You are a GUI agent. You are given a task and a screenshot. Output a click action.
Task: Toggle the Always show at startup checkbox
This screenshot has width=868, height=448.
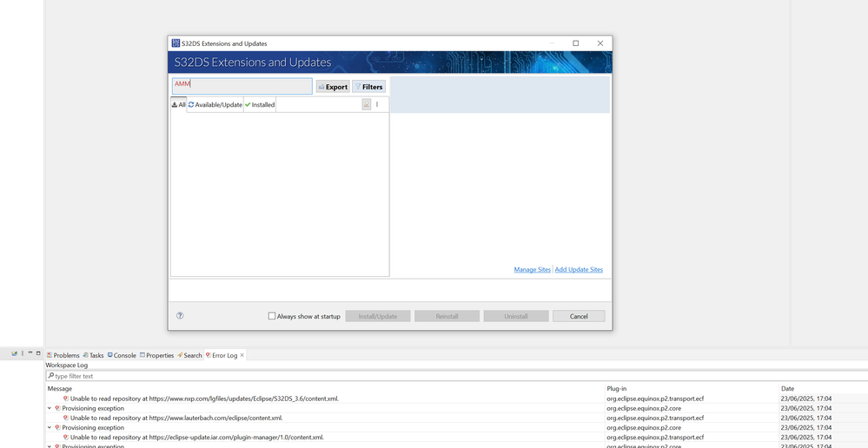pyautogui.click(x=272, y=316)
